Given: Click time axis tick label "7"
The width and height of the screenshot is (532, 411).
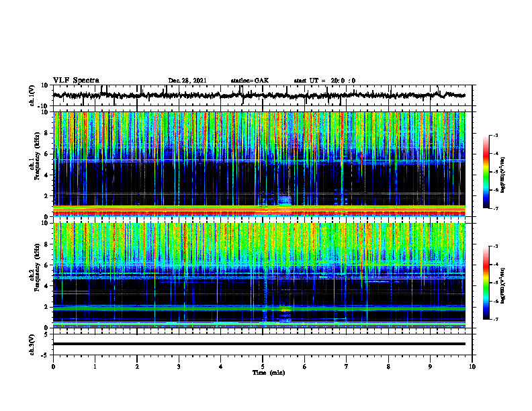Looking at the screenshot, I should [347, 367].
